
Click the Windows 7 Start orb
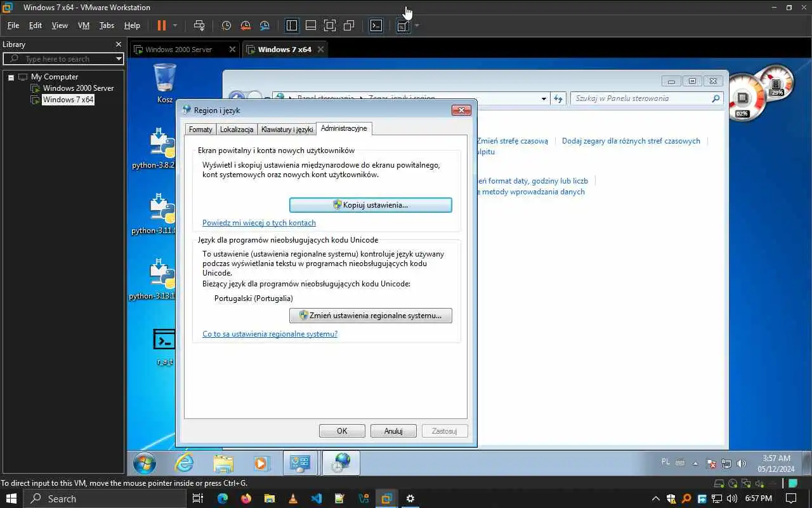(145, 464)
